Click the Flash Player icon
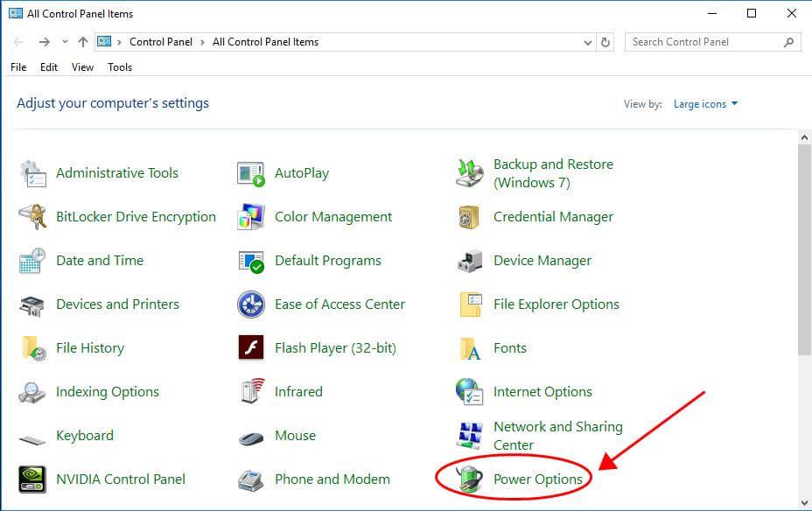 [251, 347]
